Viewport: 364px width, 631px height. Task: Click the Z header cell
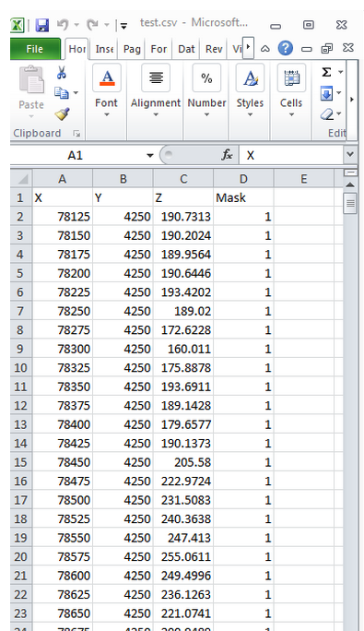point(183,197)
